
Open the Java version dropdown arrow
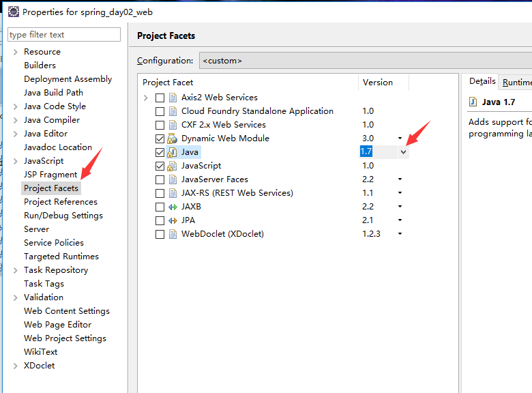click(403, 152)
